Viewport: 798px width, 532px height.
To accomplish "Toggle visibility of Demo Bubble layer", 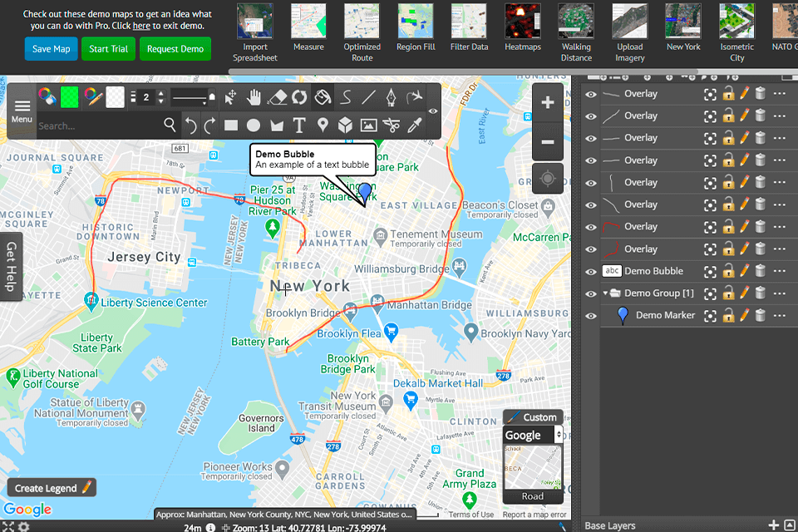I will point(590,271).
